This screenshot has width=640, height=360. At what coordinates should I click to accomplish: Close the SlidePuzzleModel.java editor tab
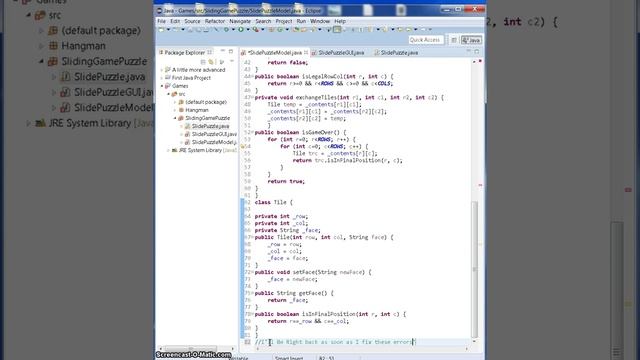click(306, 52)
